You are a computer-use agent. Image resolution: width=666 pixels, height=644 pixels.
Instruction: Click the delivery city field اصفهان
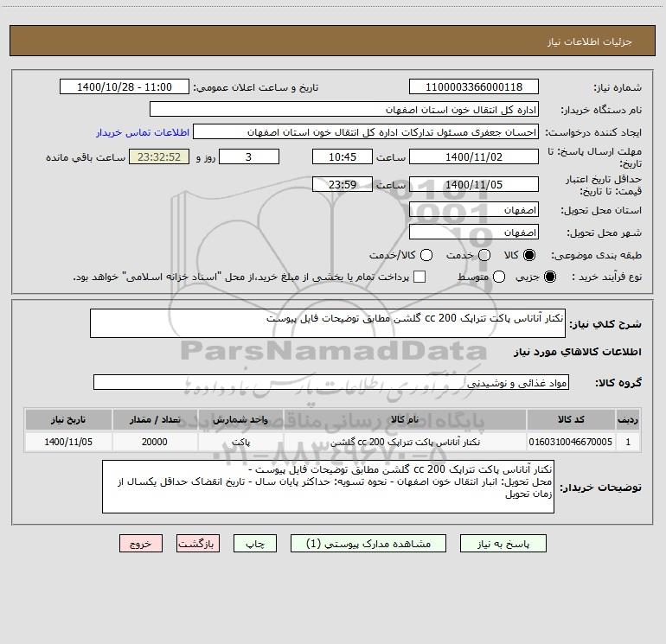pos(474,233)
